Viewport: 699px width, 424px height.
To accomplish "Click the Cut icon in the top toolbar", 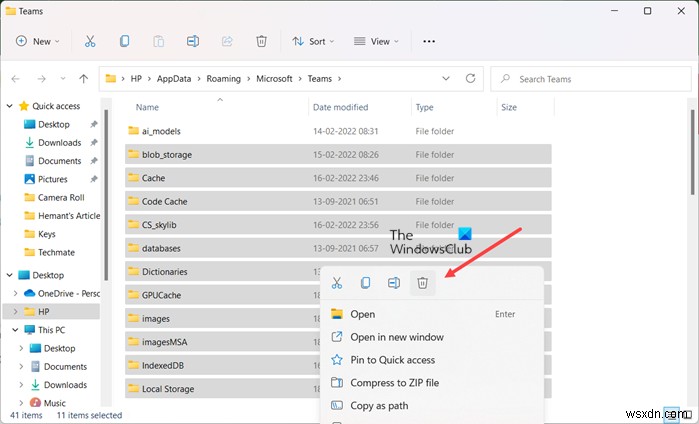I will (90, 41).
